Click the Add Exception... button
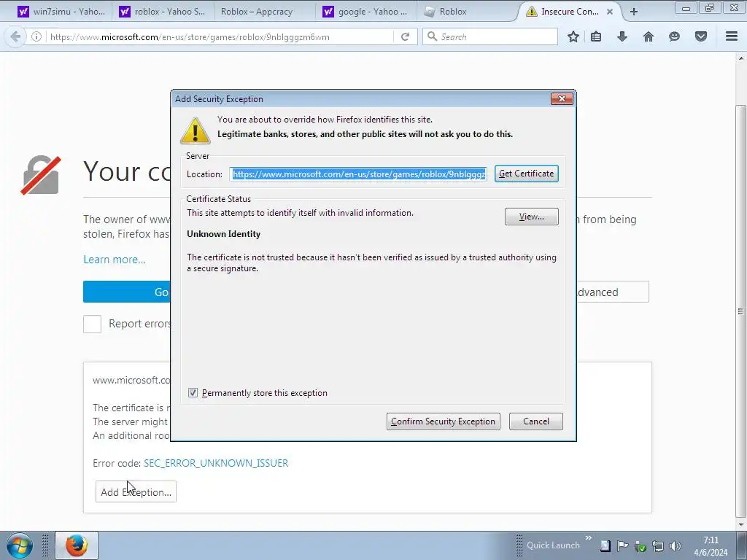Viewport: 747px width, 560px height. point(136,492)
